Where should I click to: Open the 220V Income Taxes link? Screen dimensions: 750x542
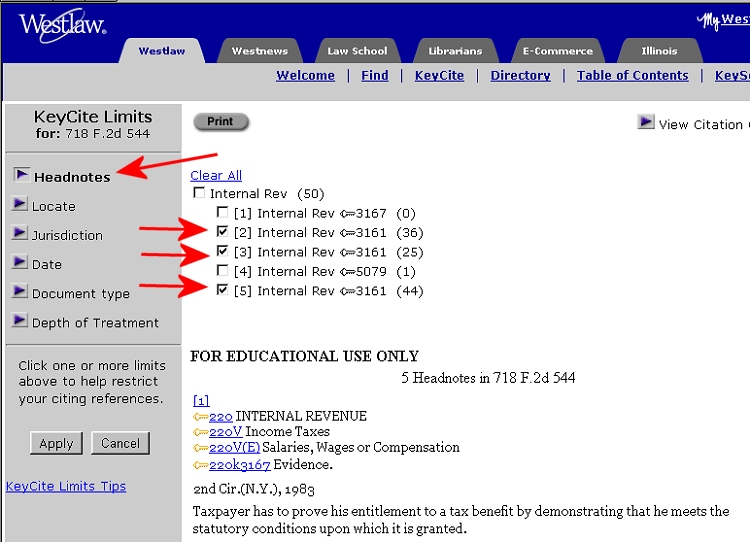226,432
